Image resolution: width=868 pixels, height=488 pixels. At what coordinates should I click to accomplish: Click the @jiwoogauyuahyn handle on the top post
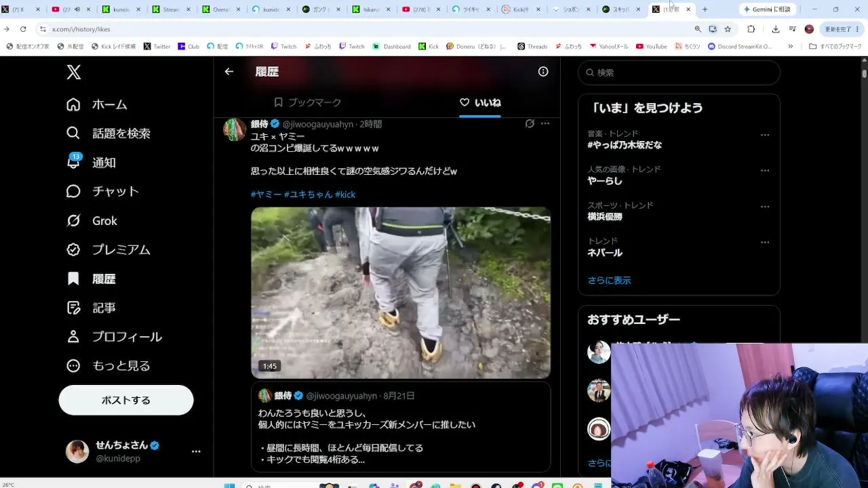tap(317, 124)
